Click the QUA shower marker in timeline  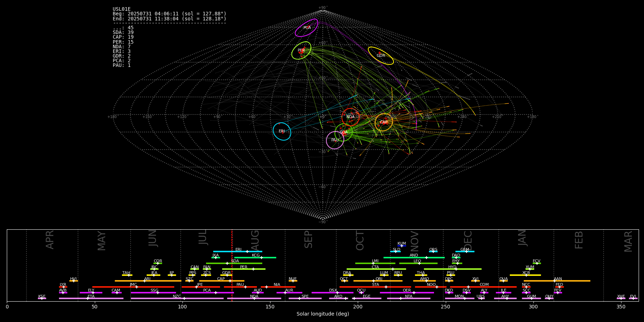[503, 281]
